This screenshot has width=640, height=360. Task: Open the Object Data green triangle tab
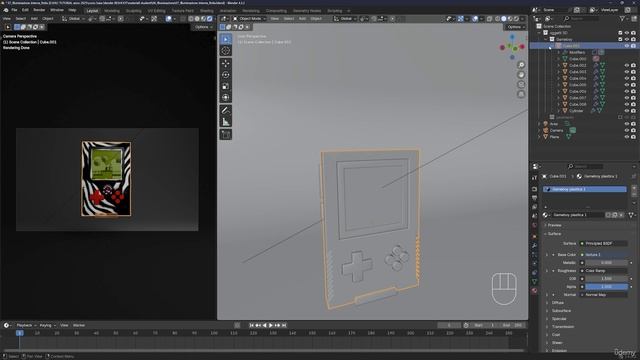[x=535, y=282]
